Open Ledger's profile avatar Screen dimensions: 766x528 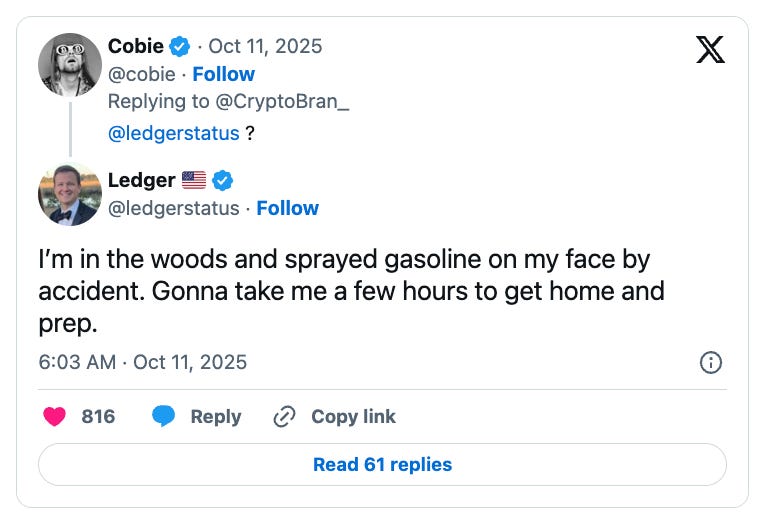(69, 193)
